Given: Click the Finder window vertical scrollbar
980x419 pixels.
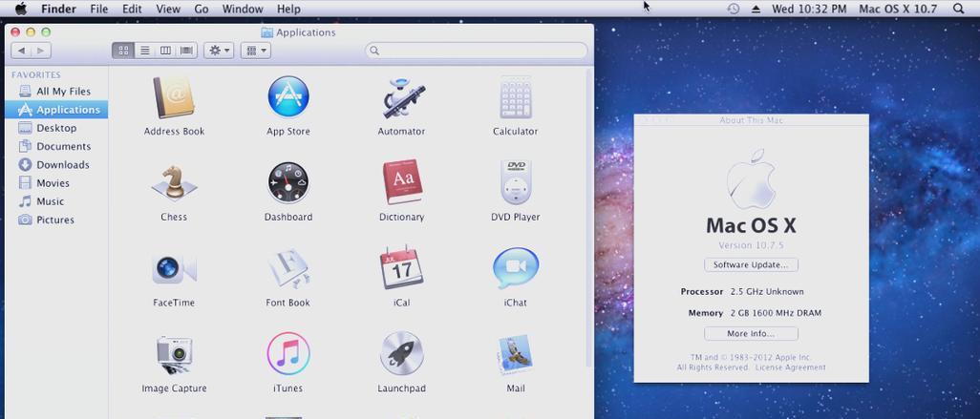Looking at the screenshot, I should pyautogui.click(x=589, y=219).
